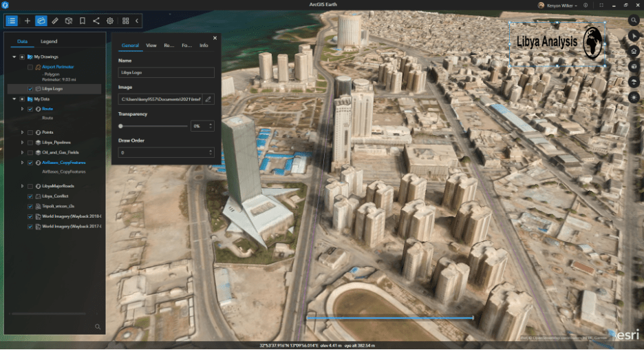Open the bookmarks tool
This screenshot has width=644, height=350.
click(83, 21)
